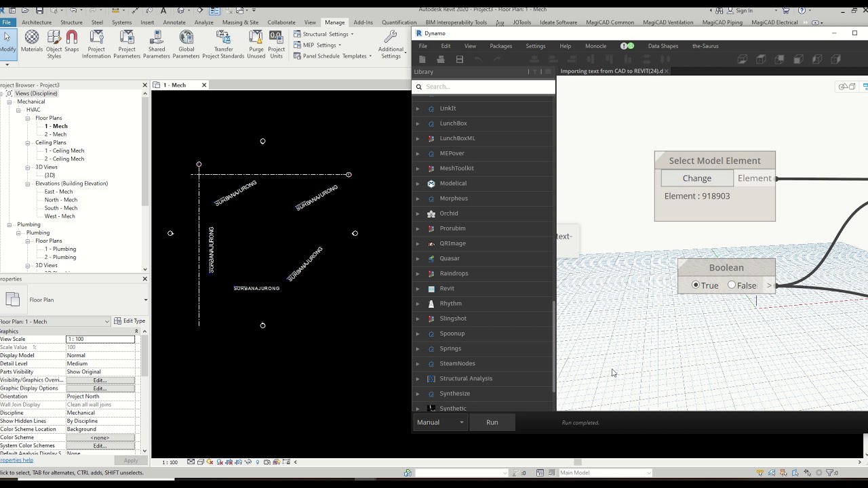Click the Modelical package icon
Screen dimensions: 868x488
point(431,184)
